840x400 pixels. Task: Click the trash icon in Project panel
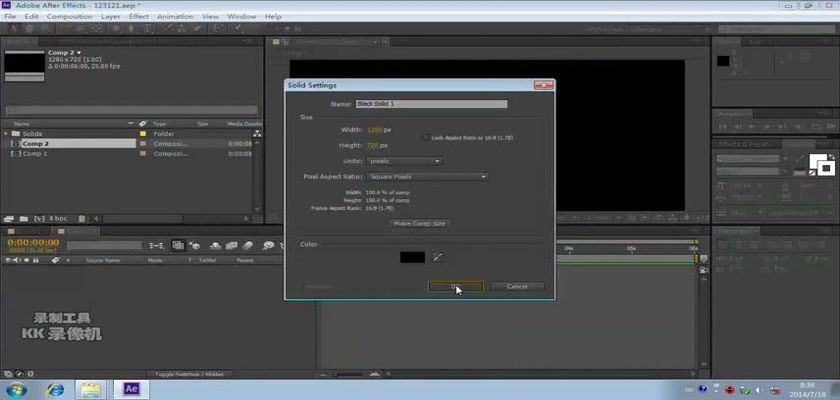click(x=81, y=218)
